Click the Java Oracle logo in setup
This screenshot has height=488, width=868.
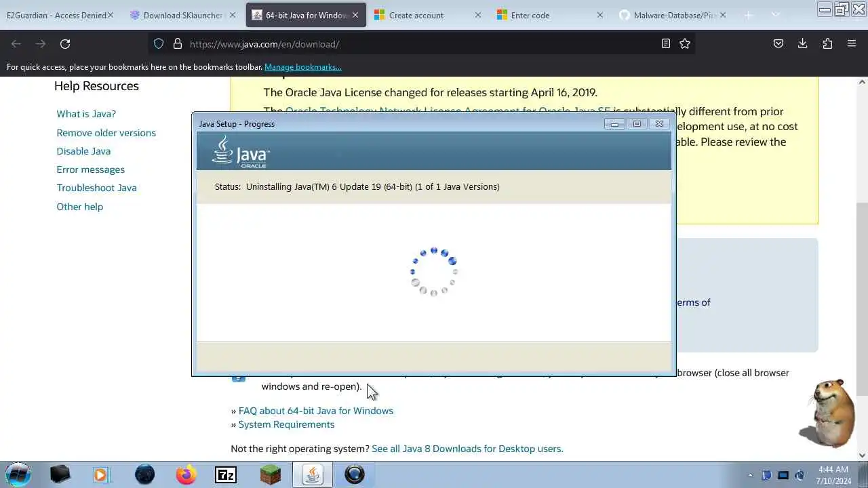241,152
